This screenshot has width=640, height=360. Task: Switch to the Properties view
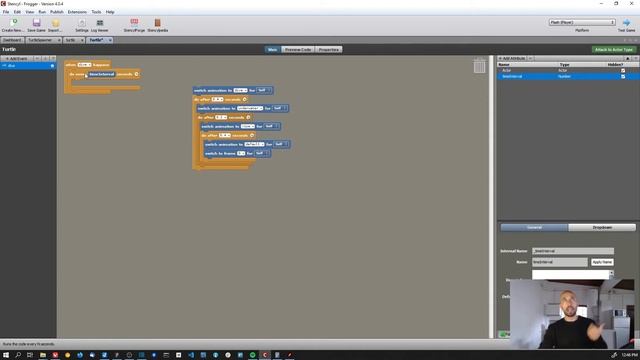tap(329, 49)
